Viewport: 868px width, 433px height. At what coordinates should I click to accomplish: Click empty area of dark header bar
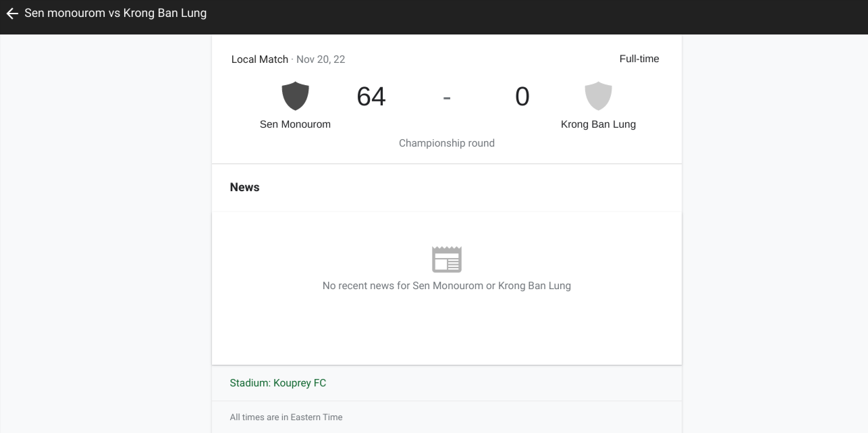(x=540, y=17)
